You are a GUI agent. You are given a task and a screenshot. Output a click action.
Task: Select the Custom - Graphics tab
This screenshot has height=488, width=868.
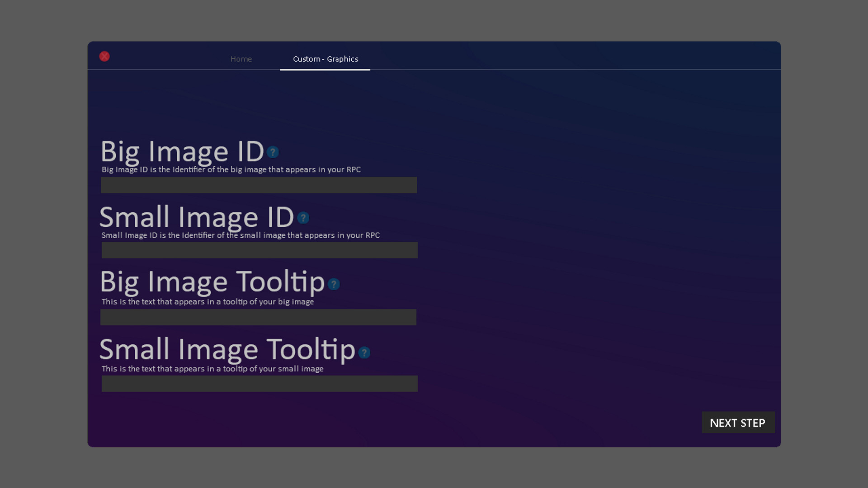coord(325,59)
